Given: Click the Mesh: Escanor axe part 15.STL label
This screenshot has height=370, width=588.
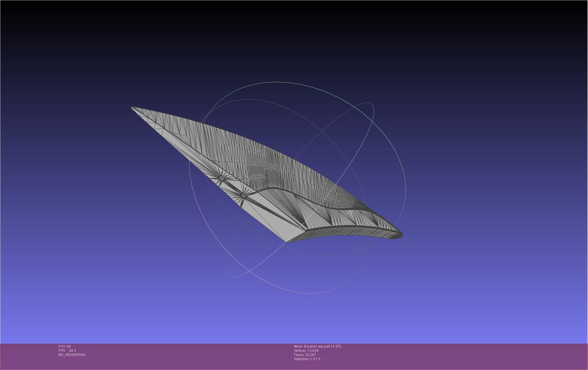Looking at the screenshot, I should click(x=318, y=346).
